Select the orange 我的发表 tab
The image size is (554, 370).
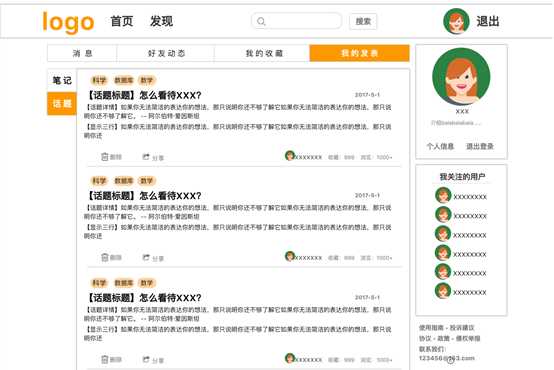360,53
